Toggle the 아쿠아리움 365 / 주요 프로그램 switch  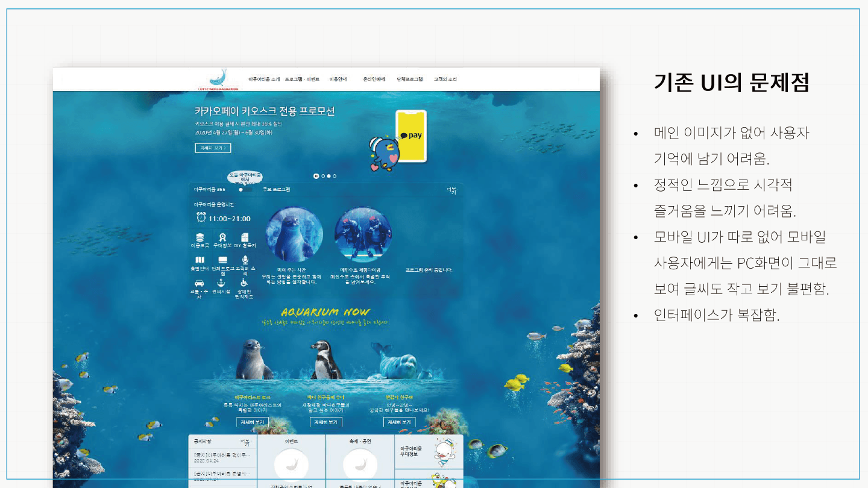[245, 189]
